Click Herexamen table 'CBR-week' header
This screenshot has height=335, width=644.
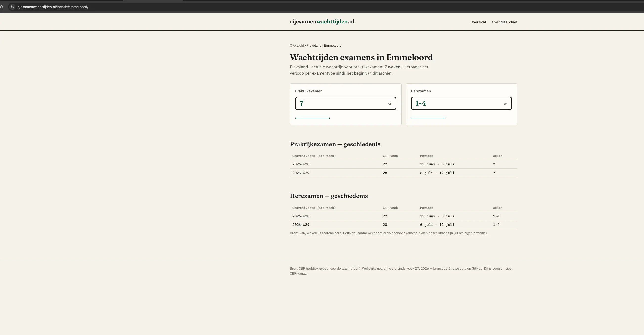[390, 208]
